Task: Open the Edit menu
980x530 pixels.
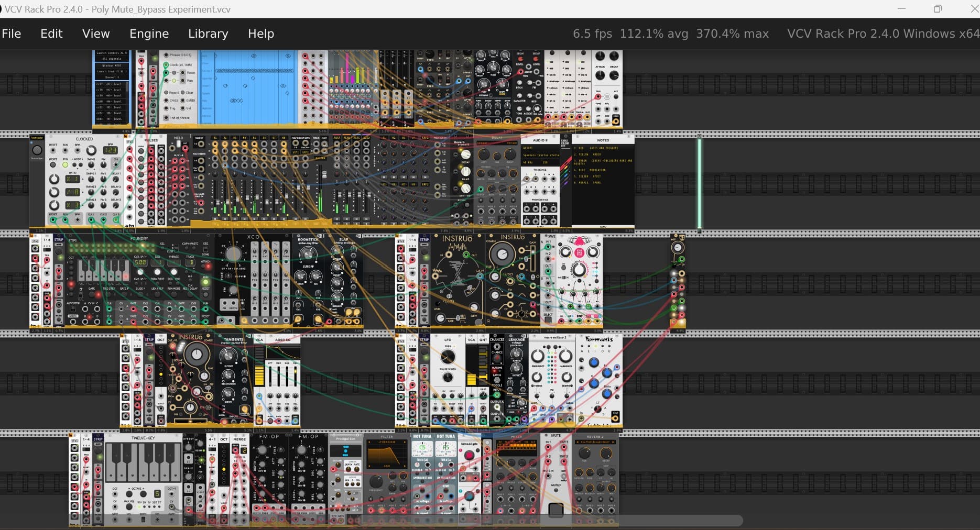Action: coord(51,34)
